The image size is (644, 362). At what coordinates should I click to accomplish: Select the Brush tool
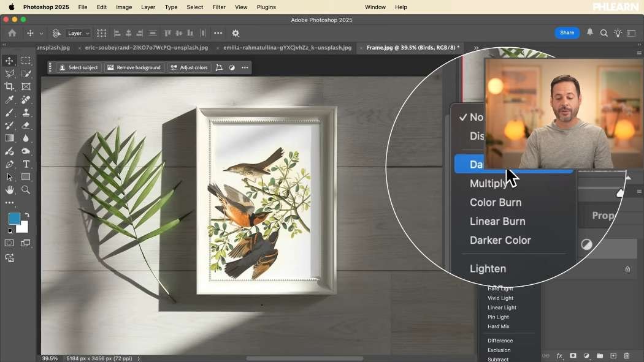(9, 112)
